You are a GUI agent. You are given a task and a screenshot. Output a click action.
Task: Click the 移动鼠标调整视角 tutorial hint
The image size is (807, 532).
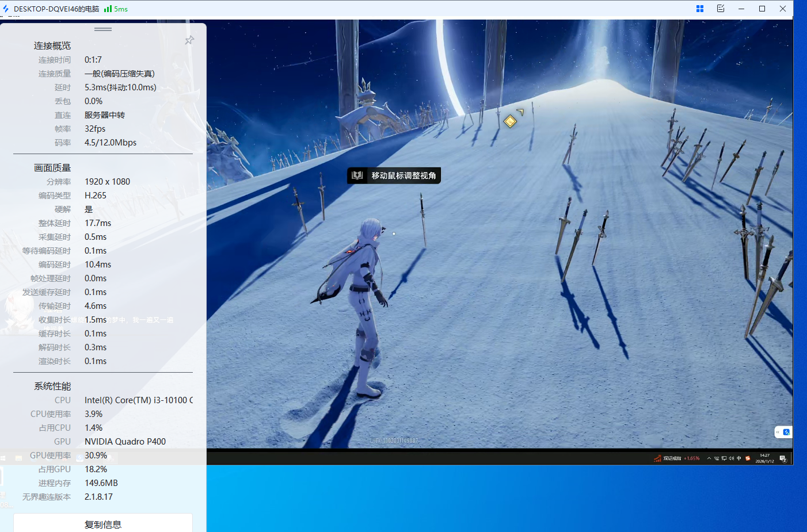click(394, 175)
